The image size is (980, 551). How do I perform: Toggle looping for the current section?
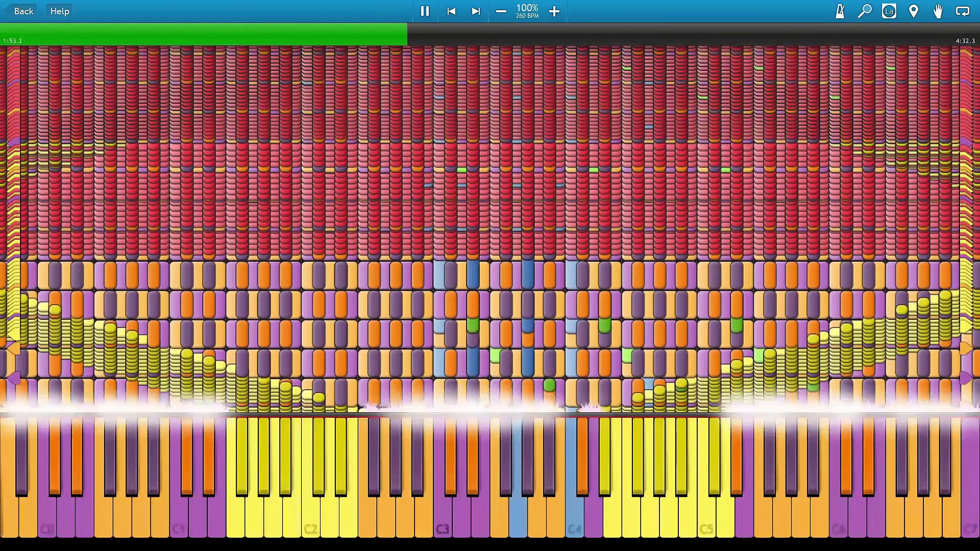(x=963, y=11)
